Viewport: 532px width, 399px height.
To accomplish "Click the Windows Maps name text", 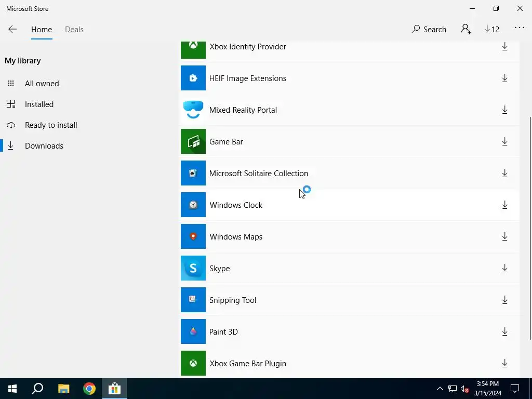I will tap(236, 237).
